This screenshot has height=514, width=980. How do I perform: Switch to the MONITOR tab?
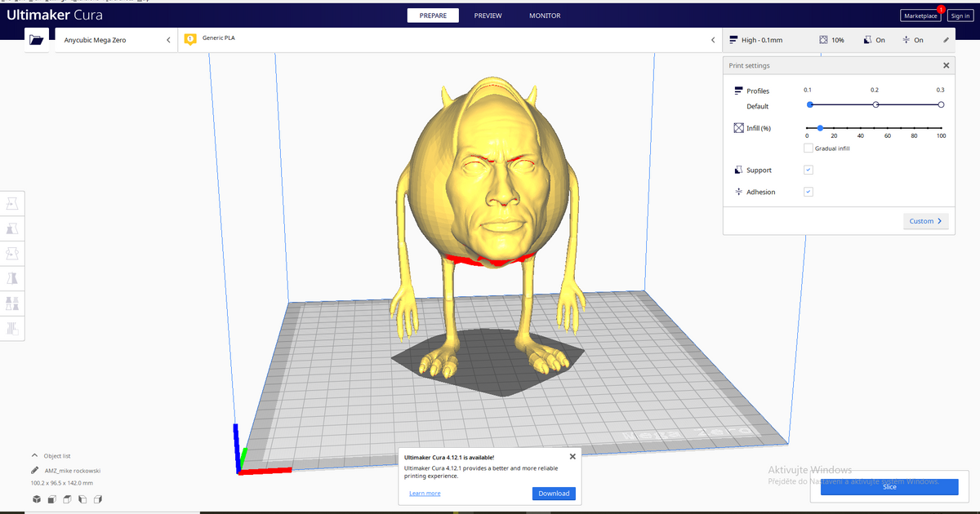click(x=545, y=16)
